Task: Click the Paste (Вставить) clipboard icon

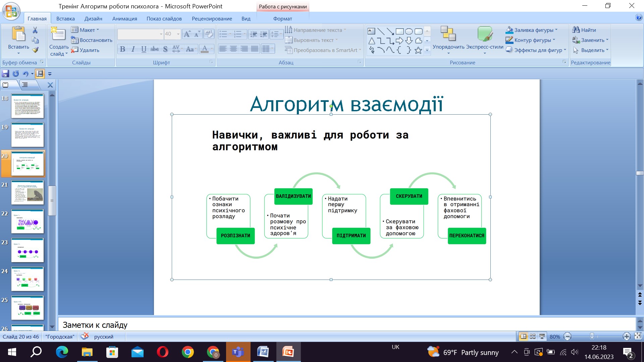Action: coord(18,34)
